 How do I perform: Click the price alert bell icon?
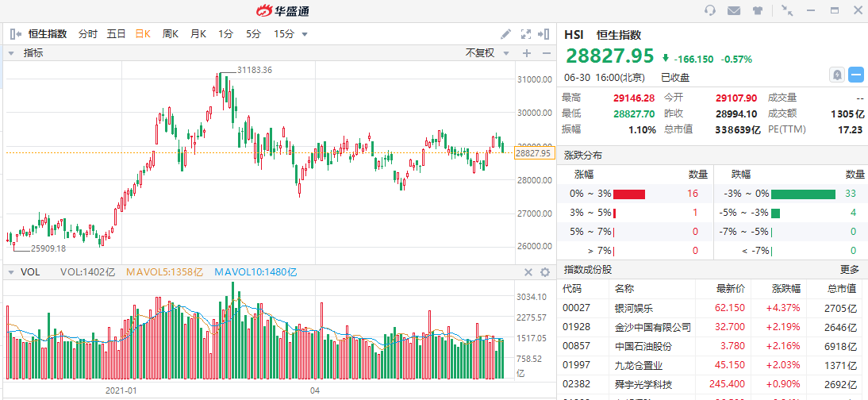(836, 75)
